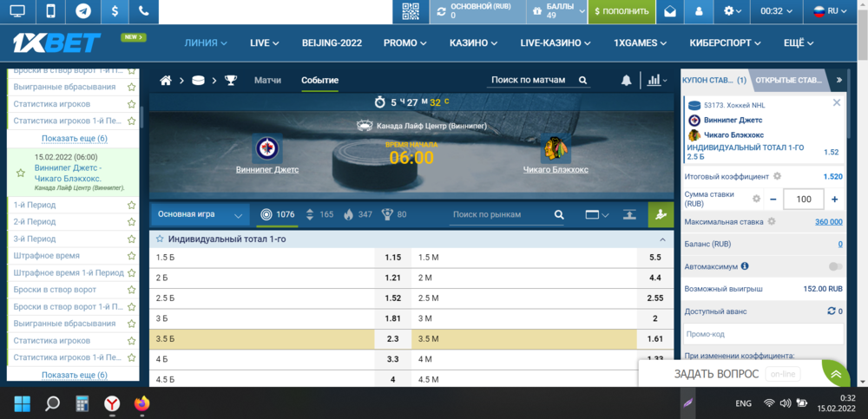Select the 80 markets filter

pos(393,214)
